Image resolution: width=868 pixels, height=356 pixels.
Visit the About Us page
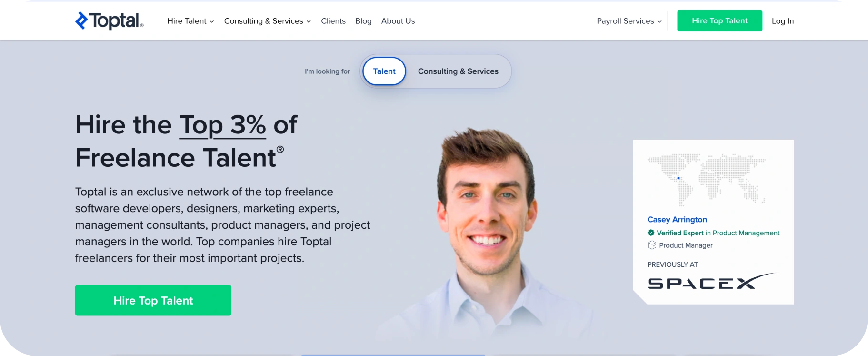(398, 21)
